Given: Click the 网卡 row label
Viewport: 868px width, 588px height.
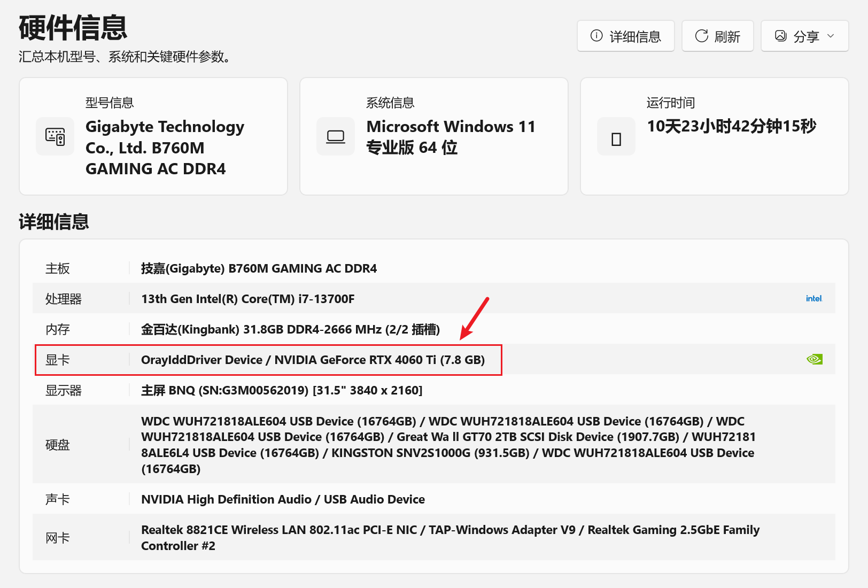Looking at the screenshot, I should click(x=58, y=538).
